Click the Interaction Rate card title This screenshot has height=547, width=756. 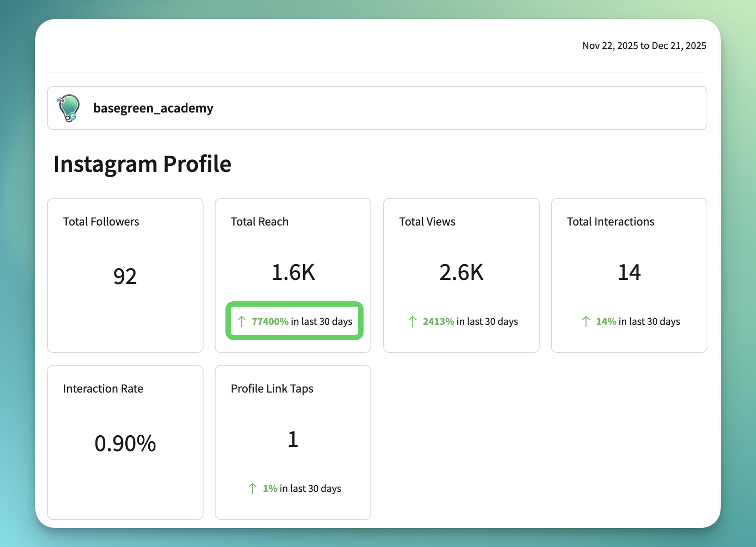pyautogui.click(x=103, y=388)
